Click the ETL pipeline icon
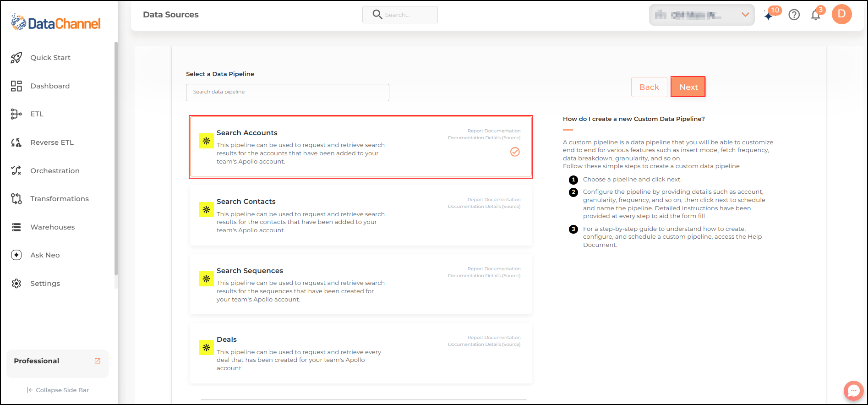The image size is (868, 405). [16, 114]
